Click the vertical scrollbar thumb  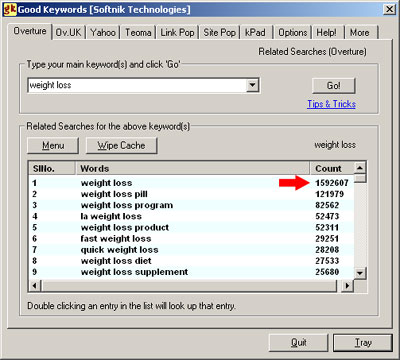tap(360, 178)
